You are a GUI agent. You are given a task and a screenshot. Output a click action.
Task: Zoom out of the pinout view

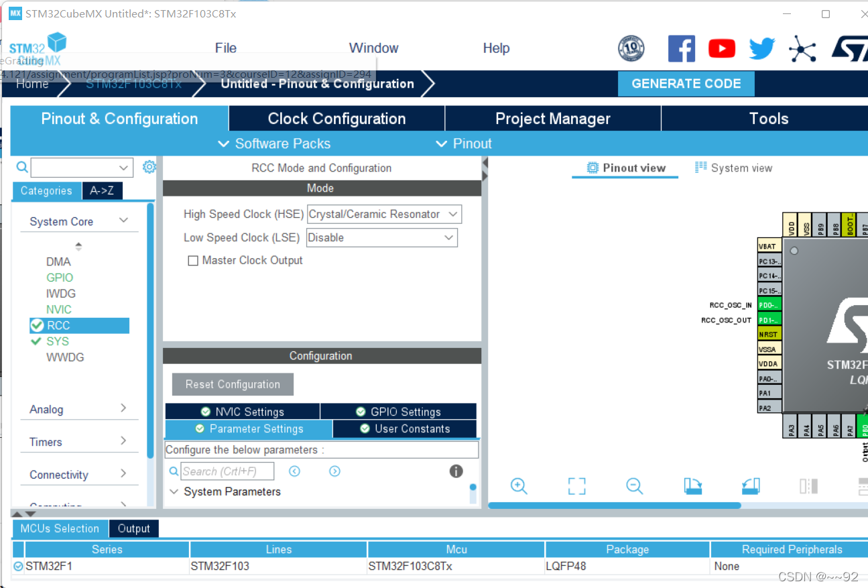634,486
